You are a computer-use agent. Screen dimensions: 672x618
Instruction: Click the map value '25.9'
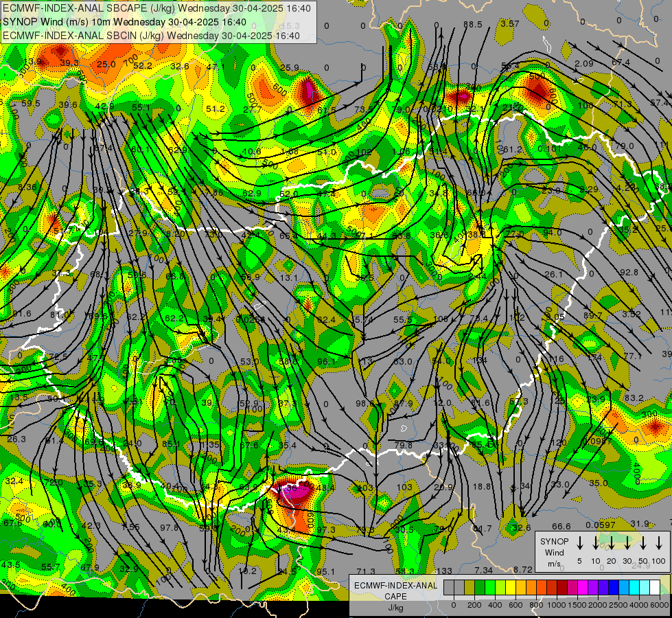(290, 67)
